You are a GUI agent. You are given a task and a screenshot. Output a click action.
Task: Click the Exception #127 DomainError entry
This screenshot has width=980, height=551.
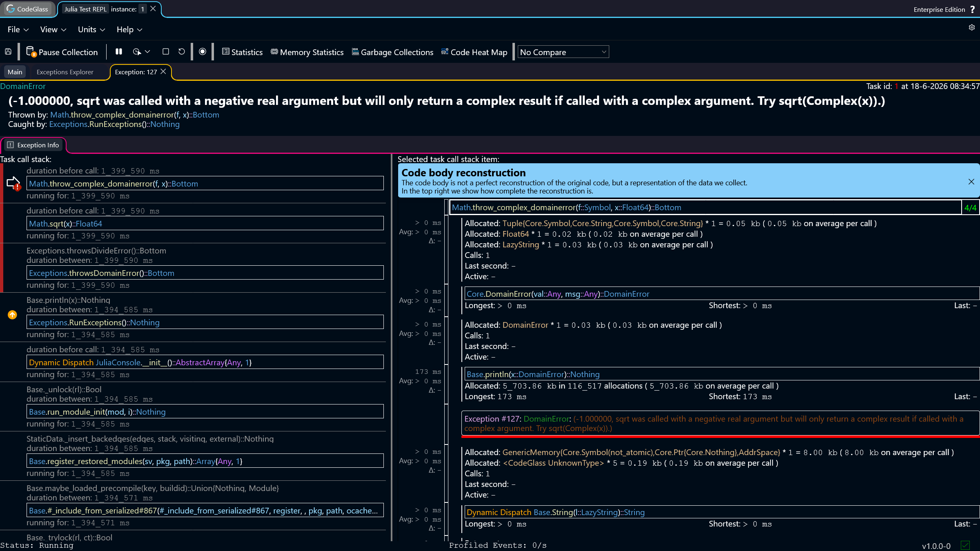720,423
